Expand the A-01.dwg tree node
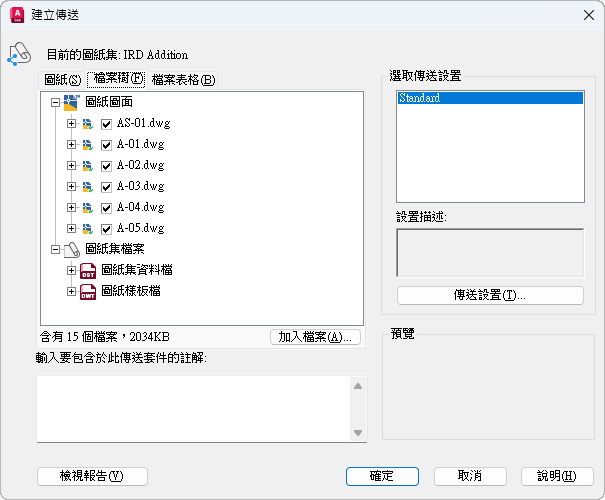The image size is (605, 500). pyautogui.click(x=71, y=145)
